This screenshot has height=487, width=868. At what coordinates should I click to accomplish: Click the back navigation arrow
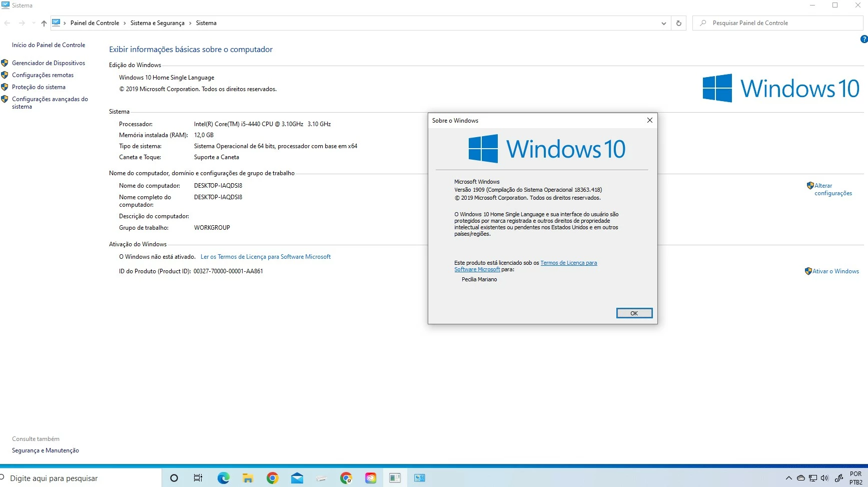coord(8,23)
